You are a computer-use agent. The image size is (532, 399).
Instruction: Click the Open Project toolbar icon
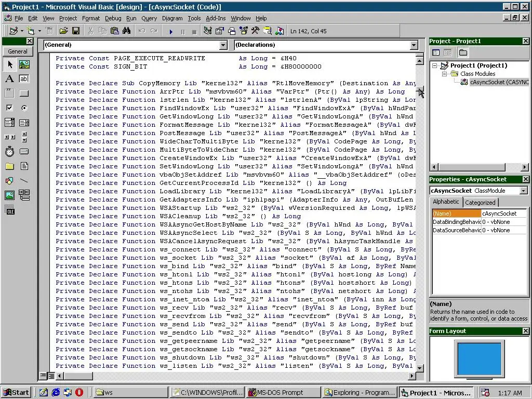point(63,31)
